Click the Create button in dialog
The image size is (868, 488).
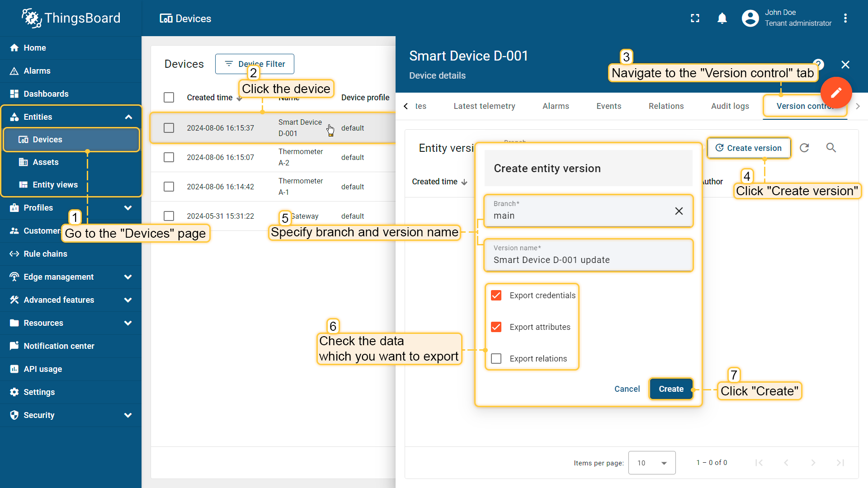pyautogui.click(x=671, y=389)
